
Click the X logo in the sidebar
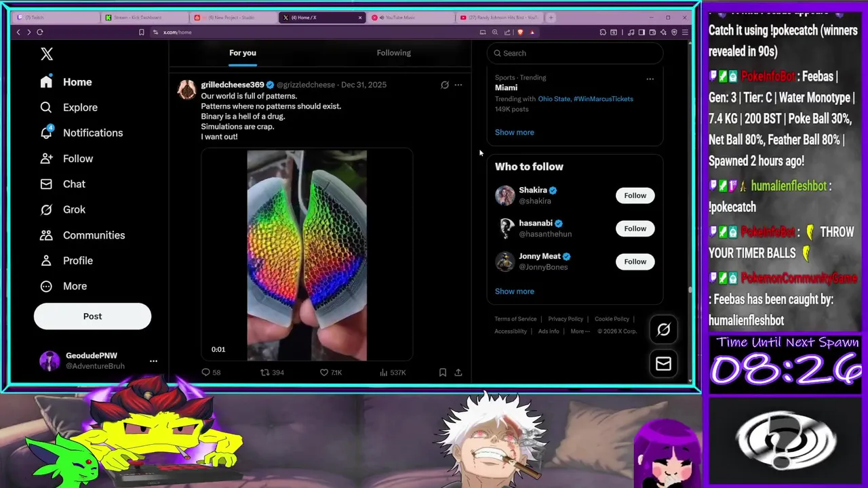pyautogui.click(x=46, y=54)
